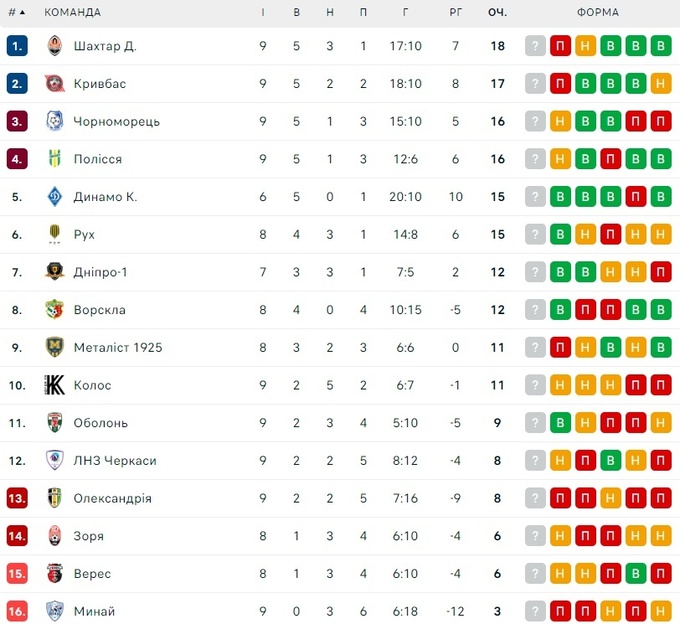
Task: Click Дніпро-1 latest red П result
Action: (x=660, y=272)
